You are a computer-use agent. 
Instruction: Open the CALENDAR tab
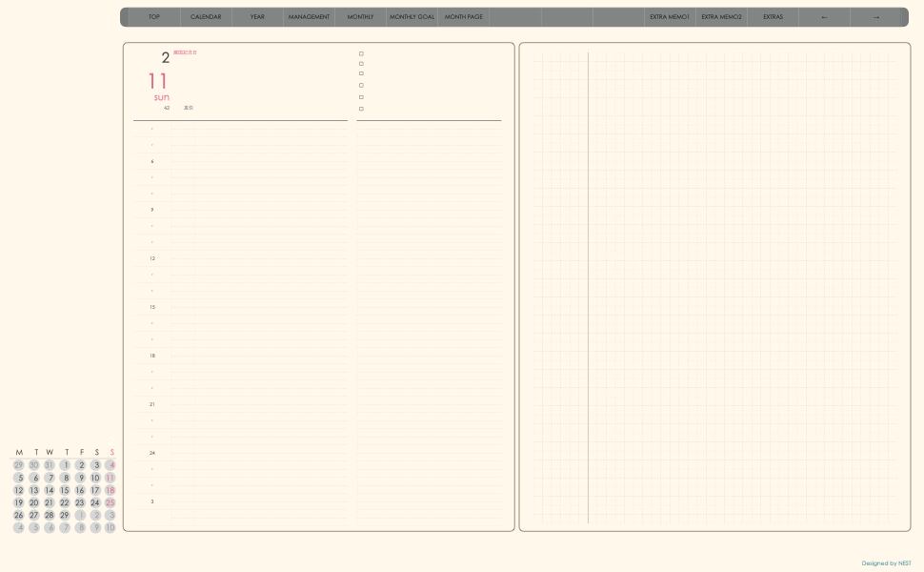coord(206,17)
